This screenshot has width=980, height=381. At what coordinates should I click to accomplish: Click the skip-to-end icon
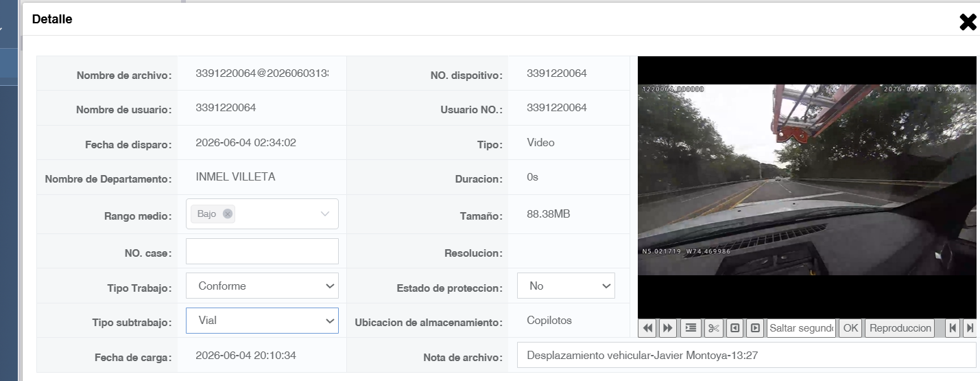click(970, 328)
